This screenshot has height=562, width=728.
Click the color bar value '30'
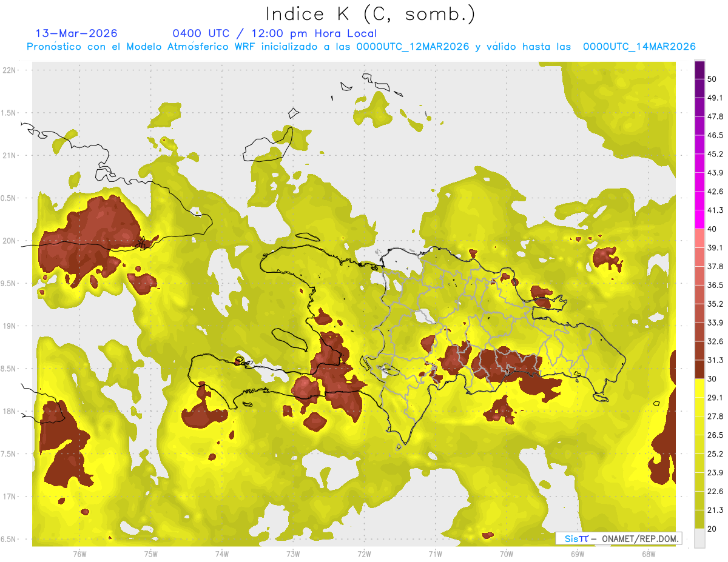tap(713, 379)
